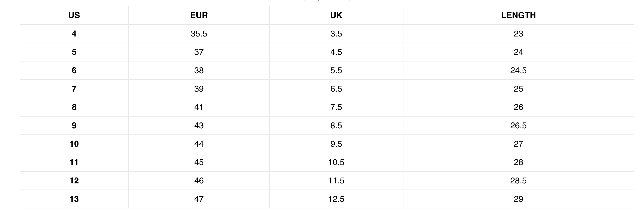This screenshot has width=644, height=213.
Task: Click the 24.5 length cell
Action: tap(518, 70)
